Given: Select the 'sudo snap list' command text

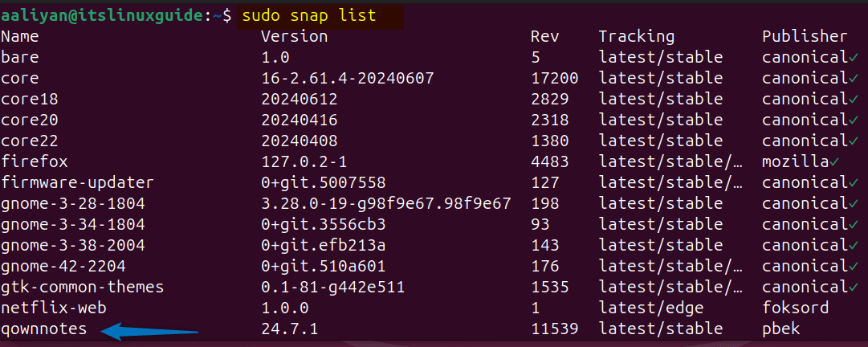Looking at the screenshot, I should click(309, 16).
